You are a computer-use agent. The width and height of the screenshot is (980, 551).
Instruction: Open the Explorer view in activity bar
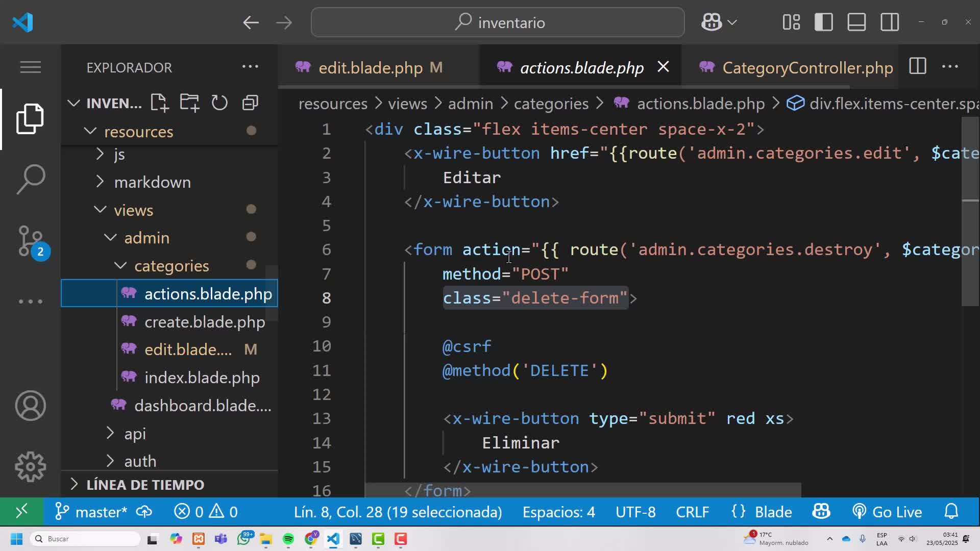[x=30, y=119]
